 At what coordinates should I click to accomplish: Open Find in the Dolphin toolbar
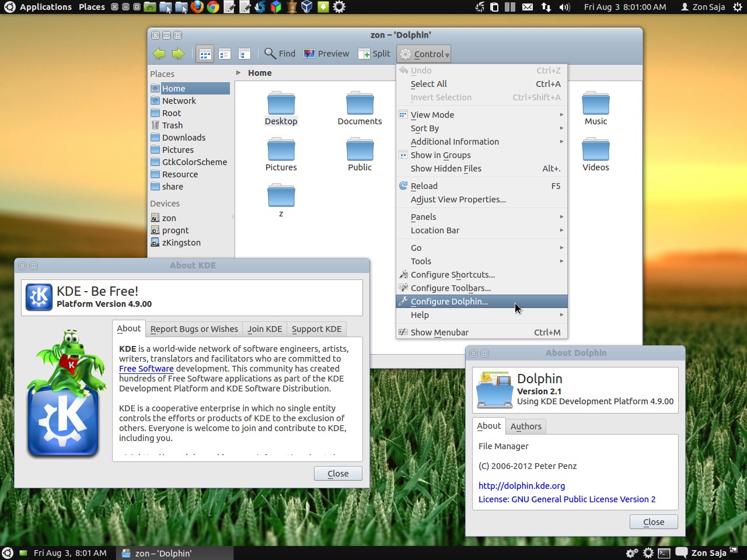(x=279, y=54)
